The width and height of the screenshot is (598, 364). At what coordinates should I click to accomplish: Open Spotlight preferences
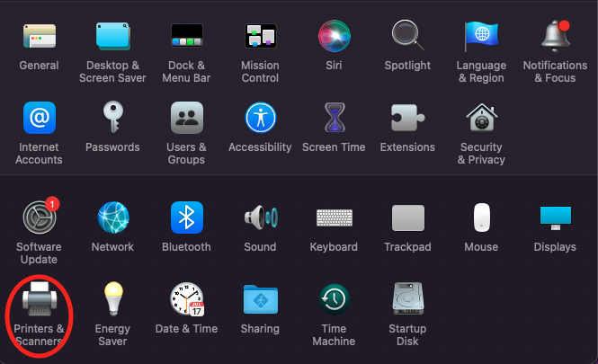(407, 35)
